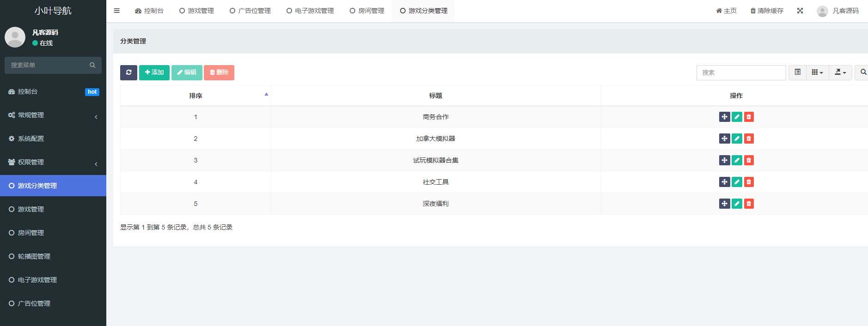Sort table by 排序 column header

196,96
